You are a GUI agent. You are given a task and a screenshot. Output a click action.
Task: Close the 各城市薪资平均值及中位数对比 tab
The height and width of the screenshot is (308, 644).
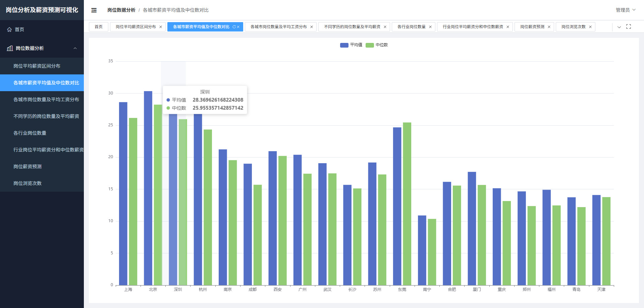(x=238, y=27)
